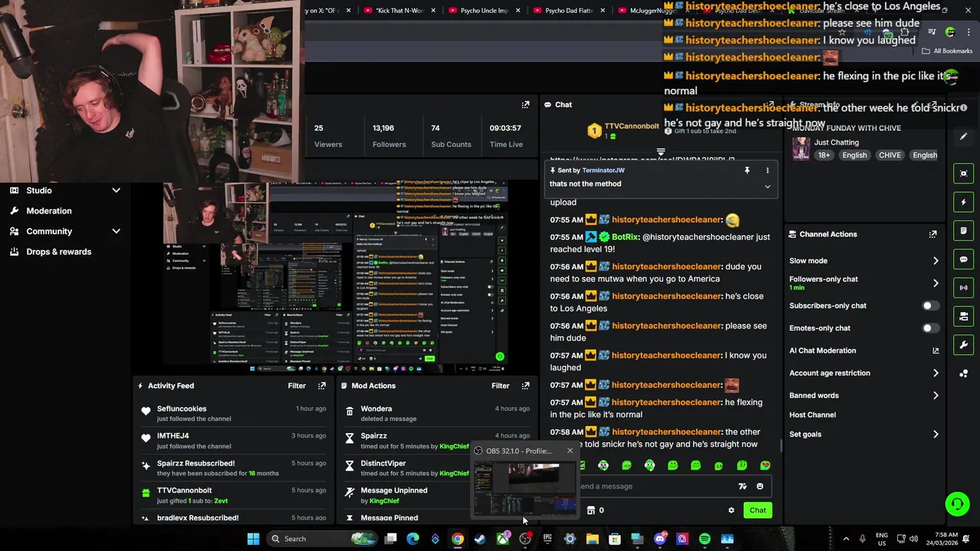Click Seflluncookies in Activity Feed
Image resolution: width=980 pixels, height=551 pixels.
tap(181, 409)
